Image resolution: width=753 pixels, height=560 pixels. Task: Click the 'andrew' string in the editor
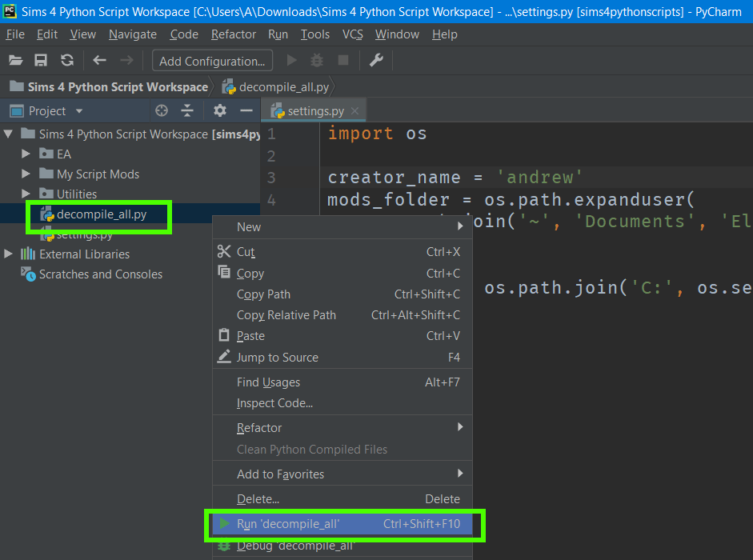click(539, 178)
